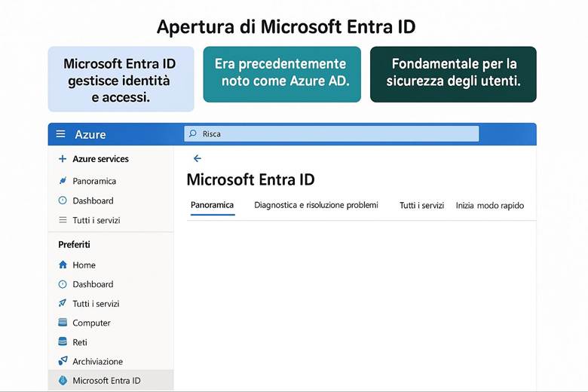Viewport: 588px width, 392px height.
Task: Click the 'noto come Azure AD' card
Action: [282, 75]
